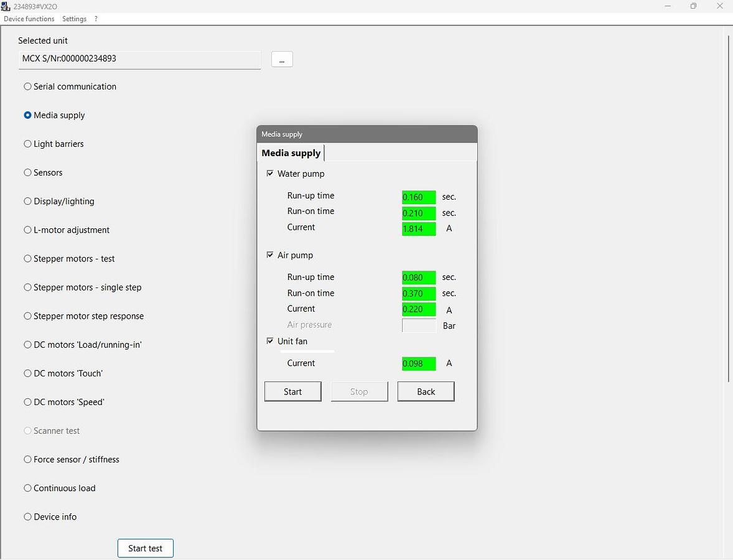Choose the L-motor adjustment option

[x=27, y=230]
